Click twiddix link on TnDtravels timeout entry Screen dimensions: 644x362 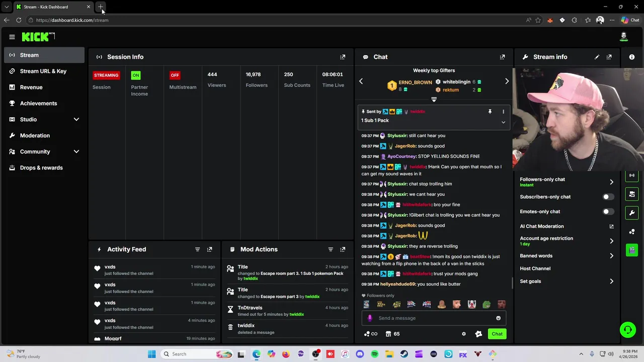[296, 314]
